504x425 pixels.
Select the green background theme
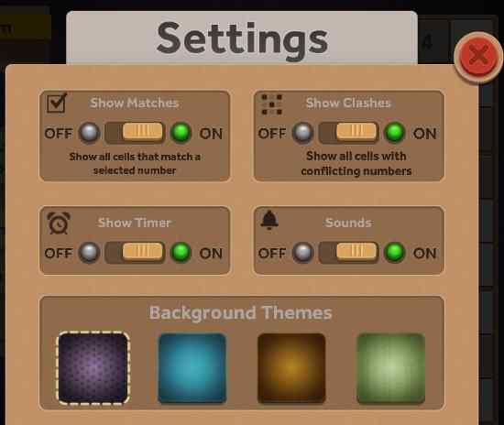click(391, 368)
